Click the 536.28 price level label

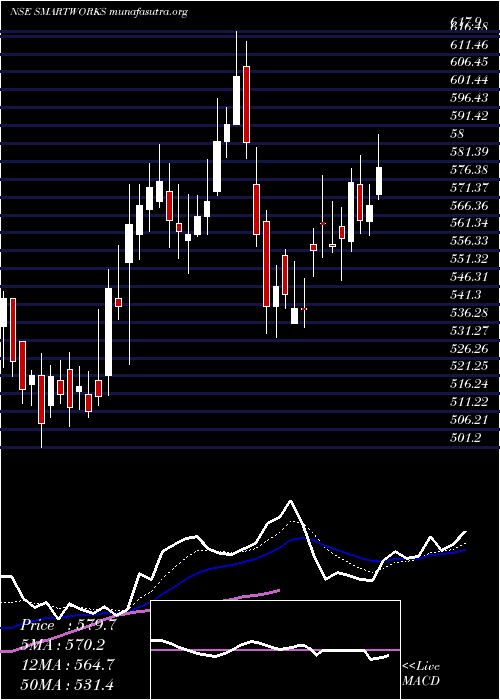click(469, 312)
